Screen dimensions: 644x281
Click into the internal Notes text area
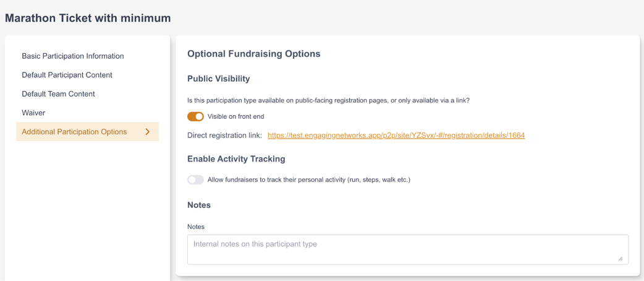point(407,249)
